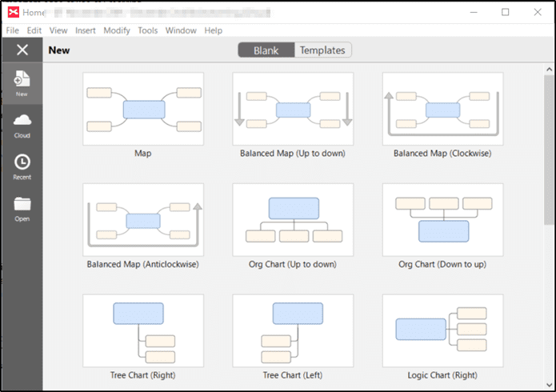Open the File menu
556x392 pixels.
pos(13,30)
